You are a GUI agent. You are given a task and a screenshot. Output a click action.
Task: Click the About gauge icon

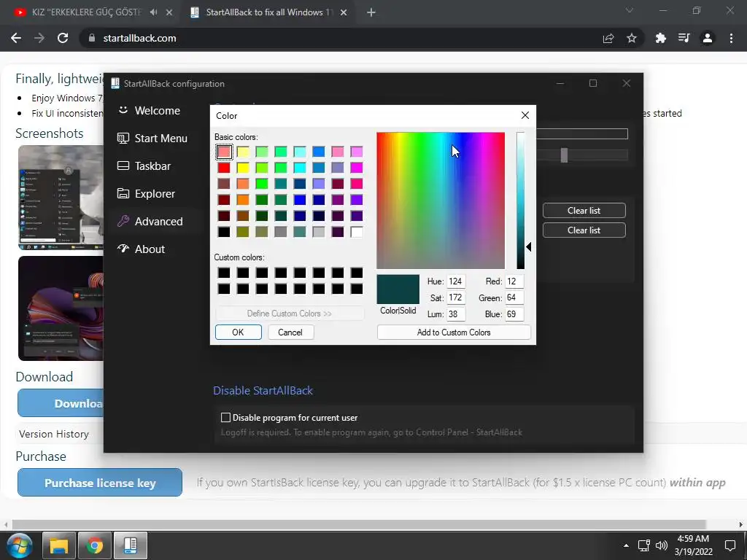123,249
